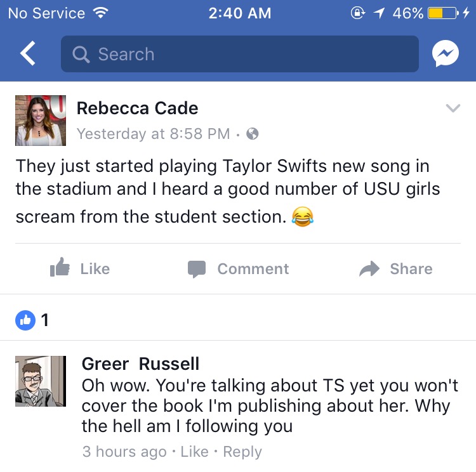Like Greer Russell's comment
The height and width of the screenshot is (472, 476).
click(195, 451)
